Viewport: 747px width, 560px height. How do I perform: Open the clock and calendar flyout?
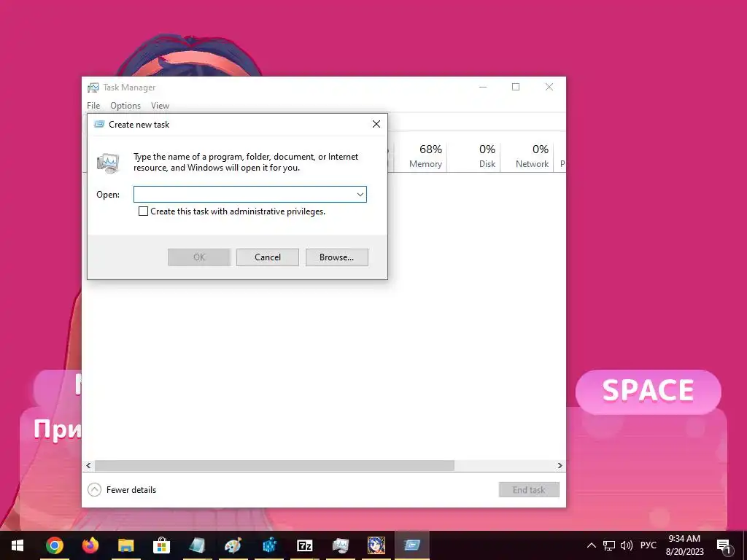tap(684, 545)
